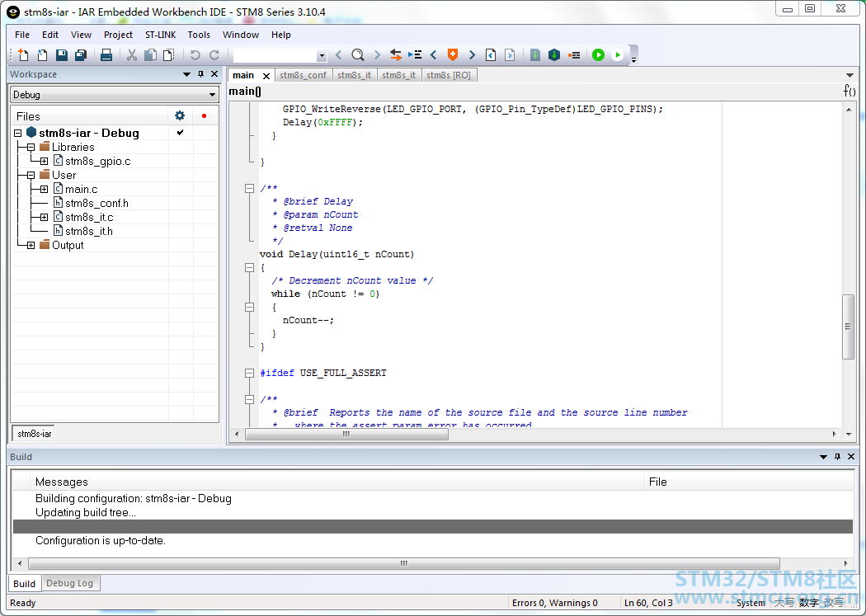Open Find with magnifier icon

pyautogui.click(x=358, y=54)
